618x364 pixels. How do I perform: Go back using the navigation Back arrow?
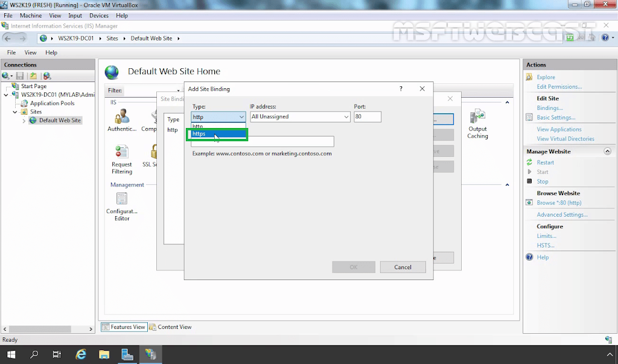pos(7,38)
